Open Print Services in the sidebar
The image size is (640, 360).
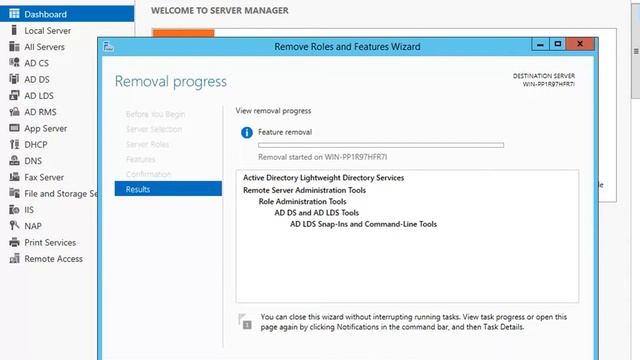[50, 242]
